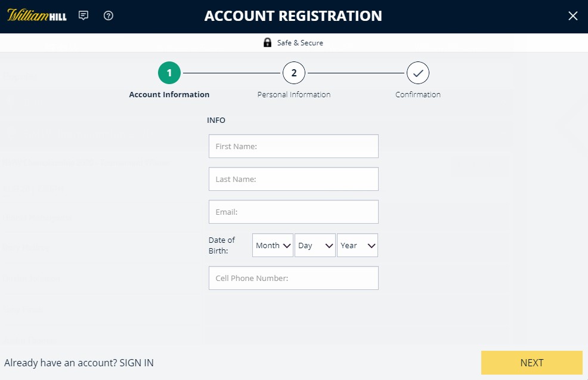Click into the Email field
Image resolution: width=588 pixels, height=380 pixels.
tap(293, 212)
